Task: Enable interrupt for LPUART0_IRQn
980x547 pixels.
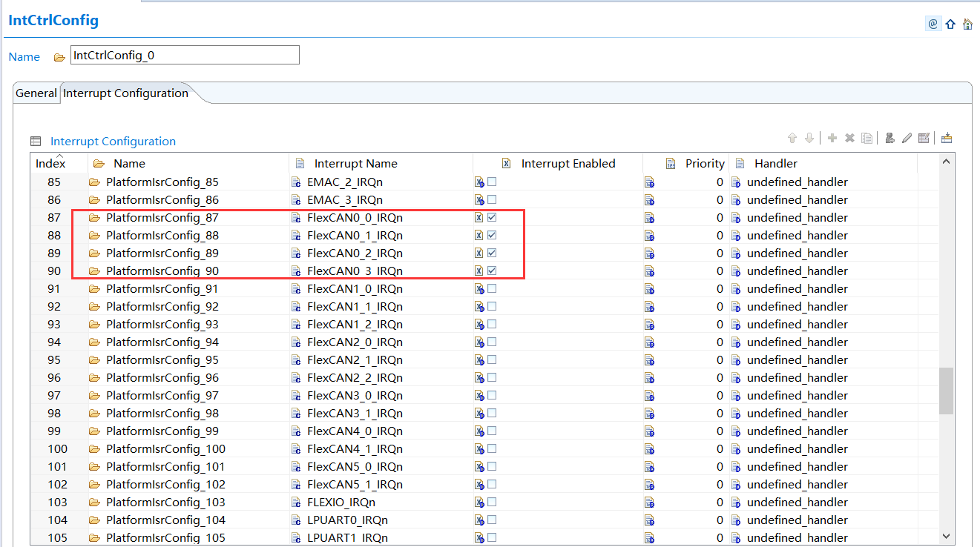Action: coord(492,520)
